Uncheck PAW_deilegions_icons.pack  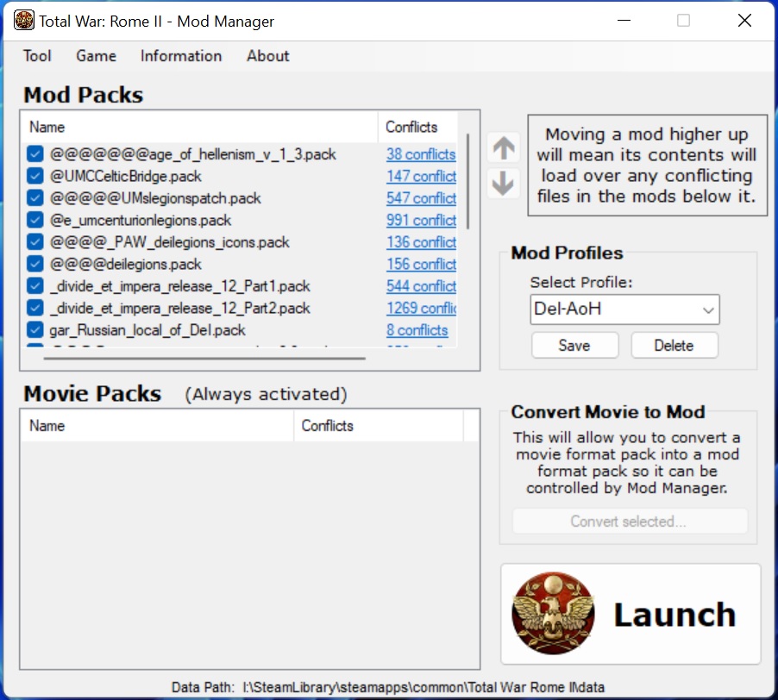[35, 242]
